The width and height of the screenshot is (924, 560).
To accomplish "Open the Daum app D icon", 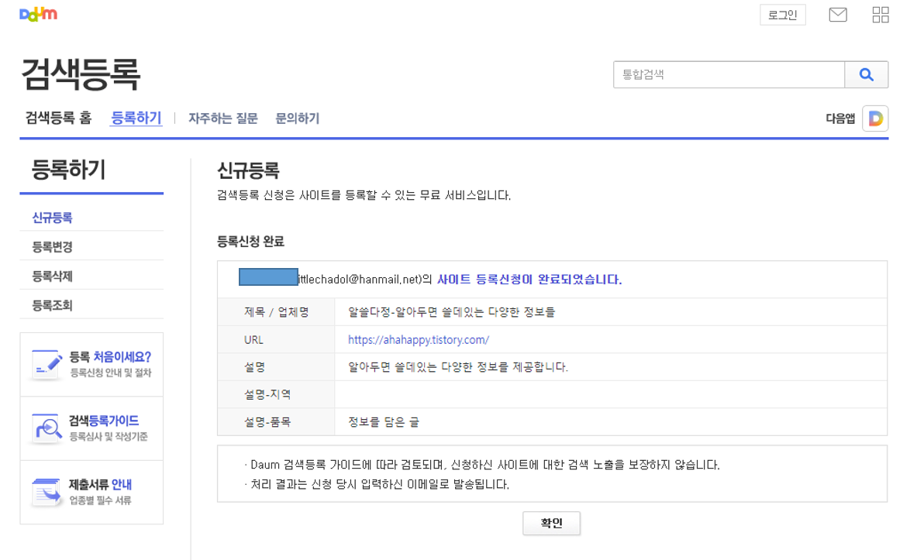I will click(875, 119).
